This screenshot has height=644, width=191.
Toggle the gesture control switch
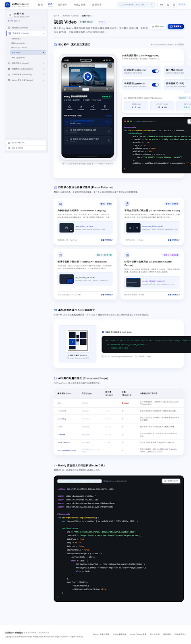click(155, 84)
